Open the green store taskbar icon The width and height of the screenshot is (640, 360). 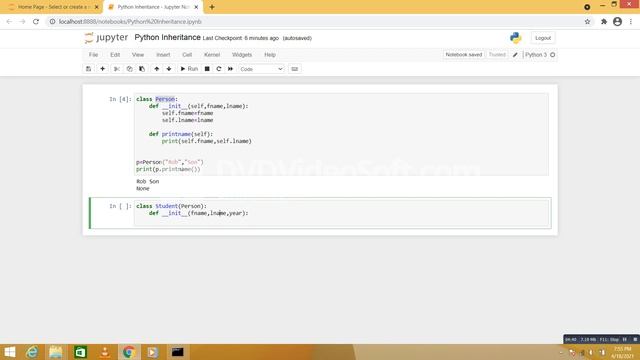pos(80,352)
